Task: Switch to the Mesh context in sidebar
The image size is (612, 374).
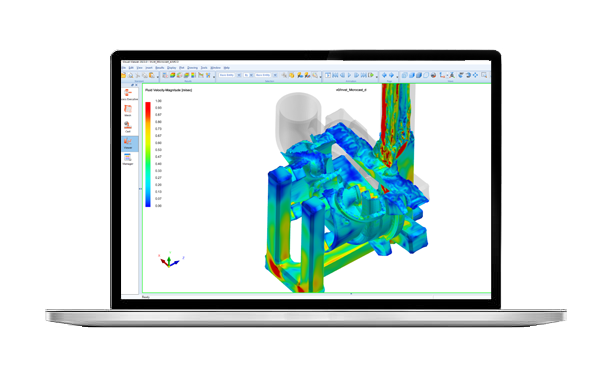Action: click(x=128, y=110)
